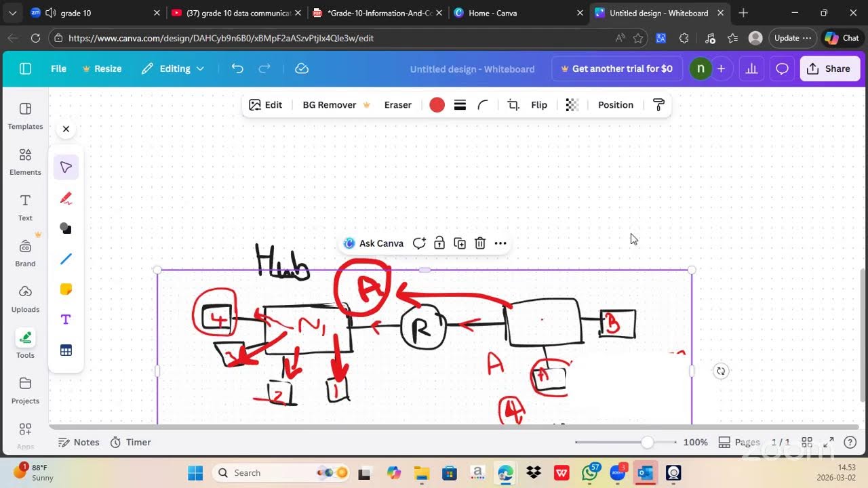Click Ask Canva in floating menu

click(x=374, y=243)
